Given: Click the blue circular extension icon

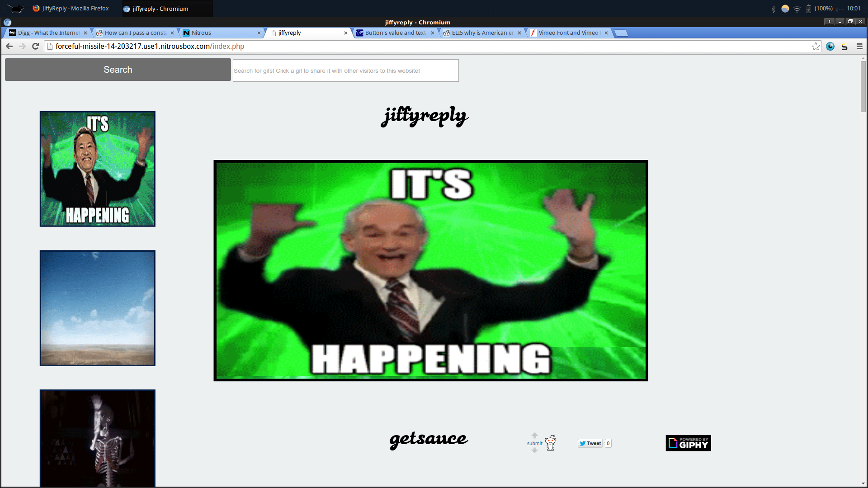Looking at the screenshot, I should point(830,47).
